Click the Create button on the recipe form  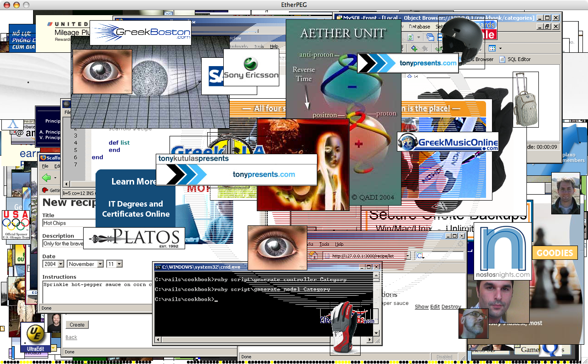(77, 325)
